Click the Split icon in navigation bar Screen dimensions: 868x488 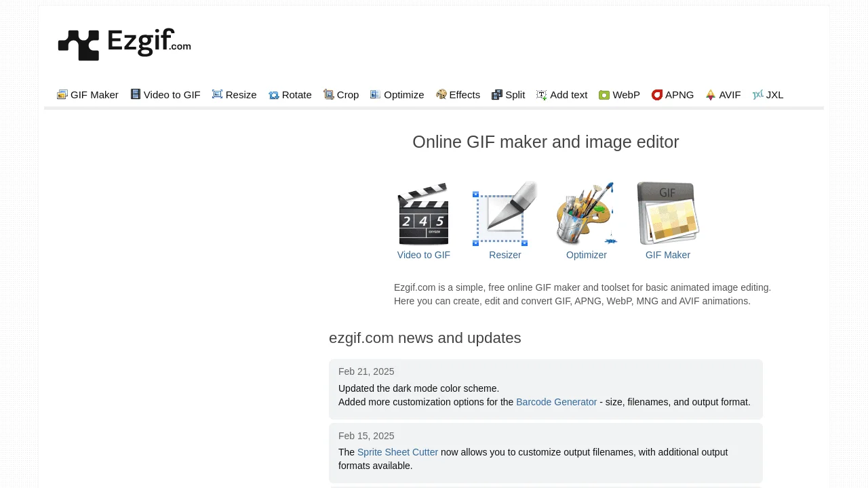click(x=497, y=95)
